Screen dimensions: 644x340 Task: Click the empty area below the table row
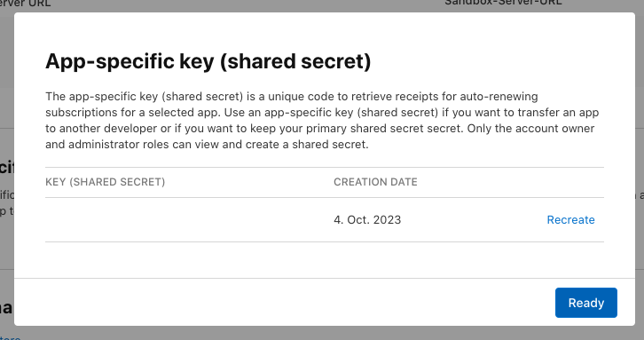325,260
